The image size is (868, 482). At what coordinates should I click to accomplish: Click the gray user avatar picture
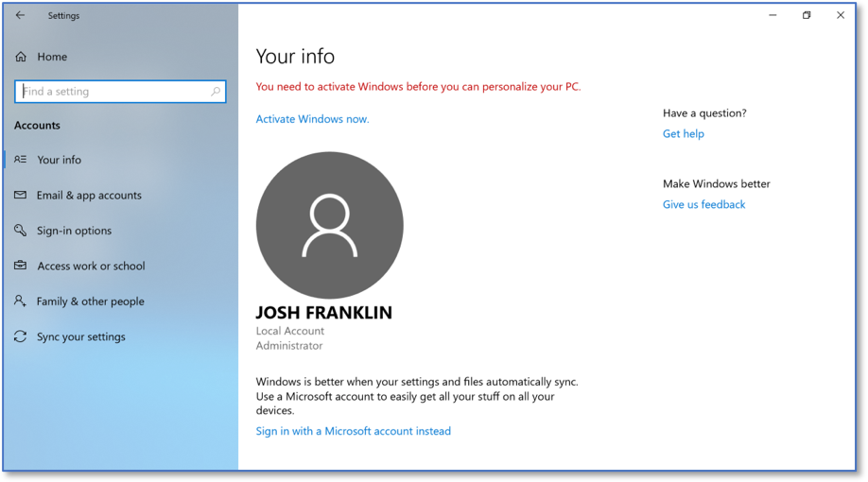click(329, 225)
